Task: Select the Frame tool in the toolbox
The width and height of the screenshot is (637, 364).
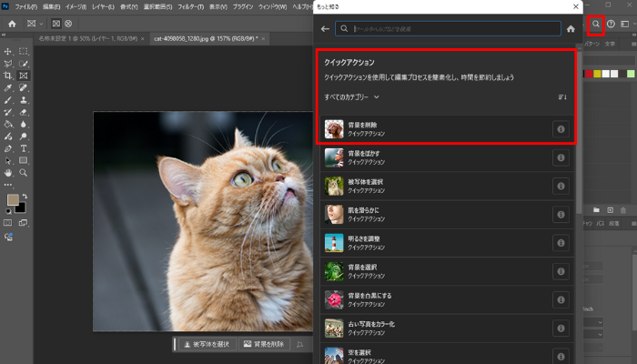Action: click(x=24, y=76)
